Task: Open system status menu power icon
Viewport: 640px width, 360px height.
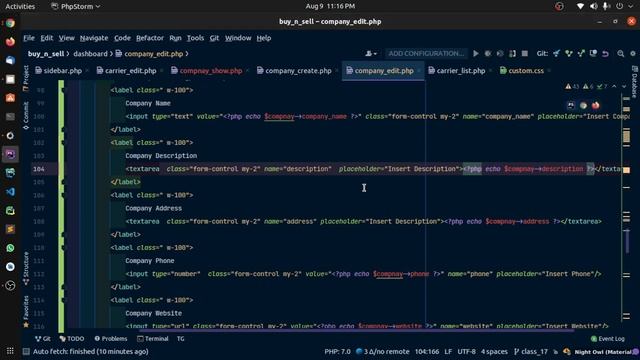Action: 620,6
